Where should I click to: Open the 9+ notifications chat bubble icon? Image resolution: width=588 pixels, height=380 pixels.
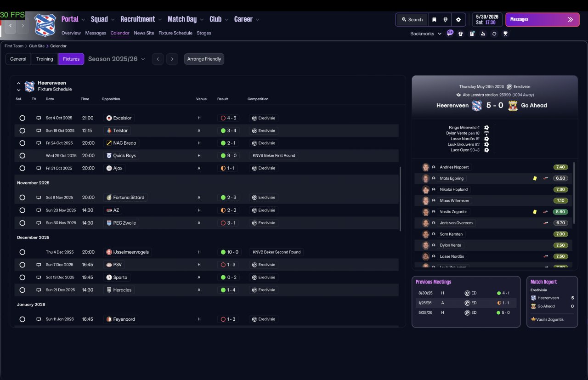[450, 33]
